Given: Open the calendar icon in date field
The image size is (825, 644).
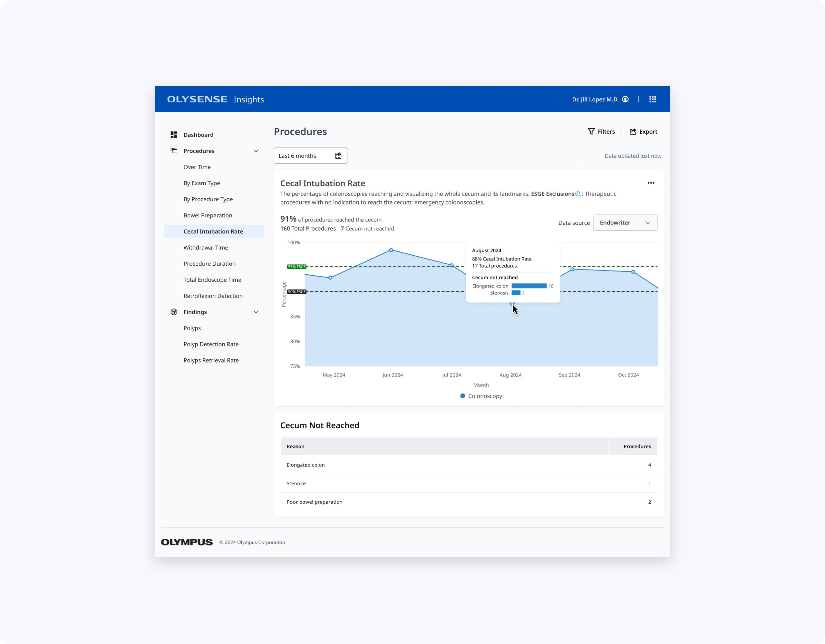Looking at the screenshot, I should click(338, 156).
